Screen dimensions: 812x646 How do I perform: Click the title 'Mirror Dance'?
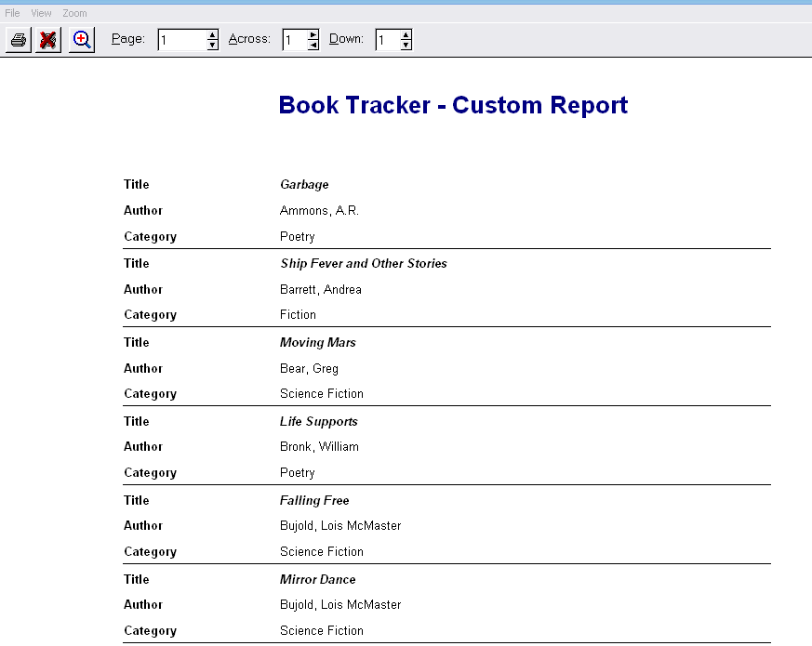pyautogui.click(x=318, y=580)
